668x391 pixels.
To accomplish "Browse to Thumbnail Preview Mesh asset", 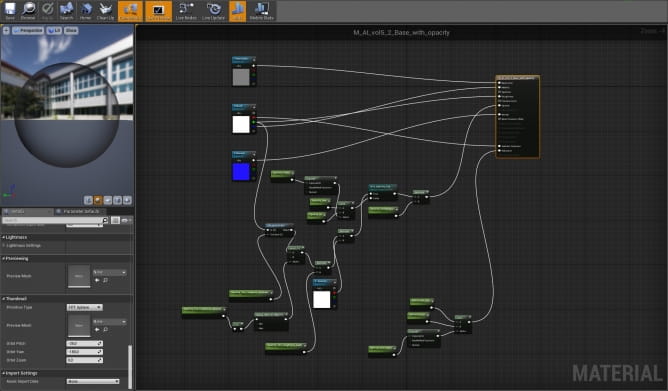I will click(x=105, y=329).
